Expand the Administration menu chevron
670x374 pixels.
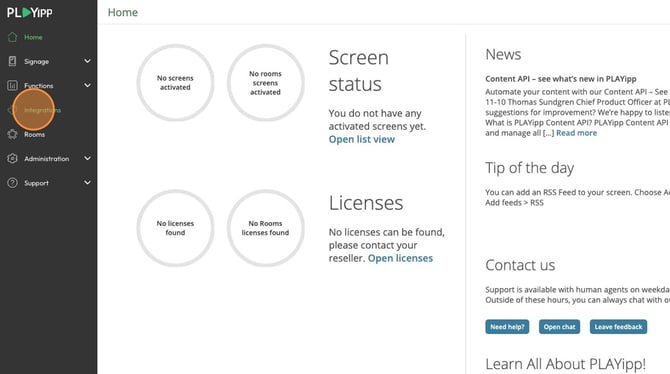(x=87, y=159)
